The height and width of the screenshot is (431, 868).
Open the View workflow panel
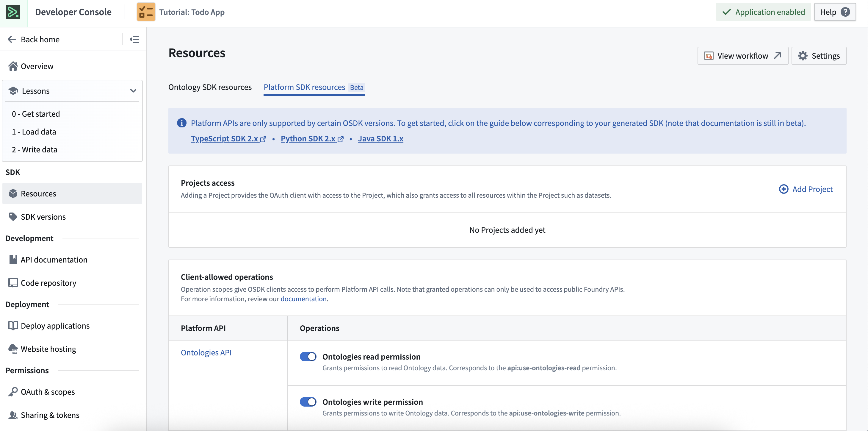(743, 56)
